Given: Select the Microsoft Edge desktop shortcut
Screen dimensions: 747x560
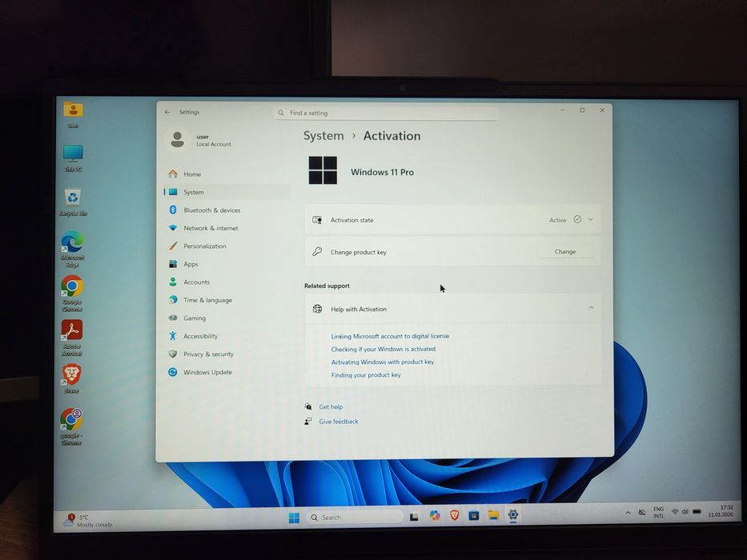Looking at the screenshot, I should (x=72, y=249).
